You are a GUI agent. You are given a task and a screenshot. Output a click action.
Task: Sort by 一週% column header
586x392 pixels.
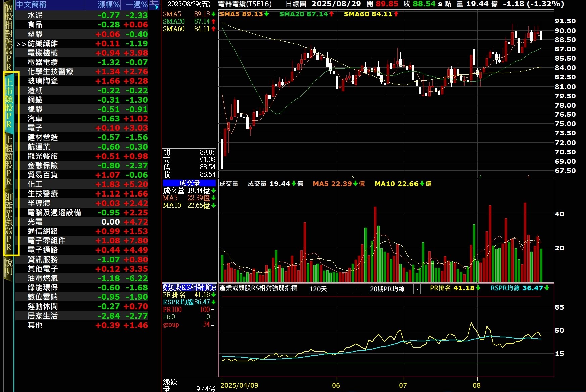coord(136,5)
